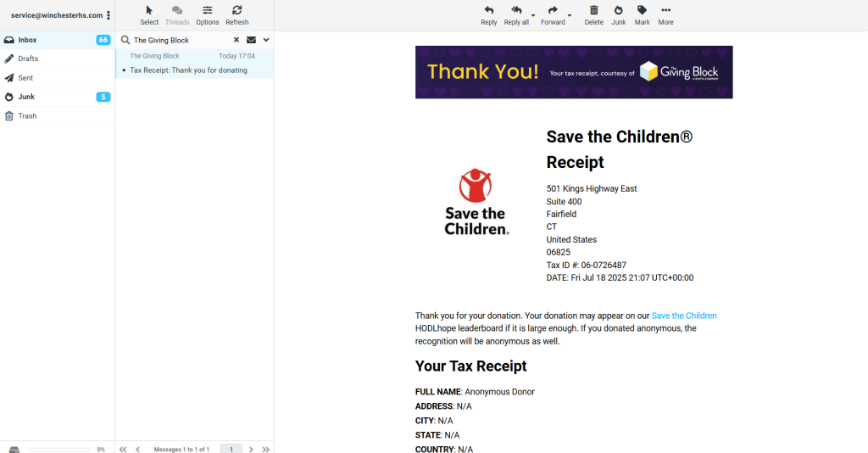Open the More actions menu

pyautogui.click(x=666, y=15)
